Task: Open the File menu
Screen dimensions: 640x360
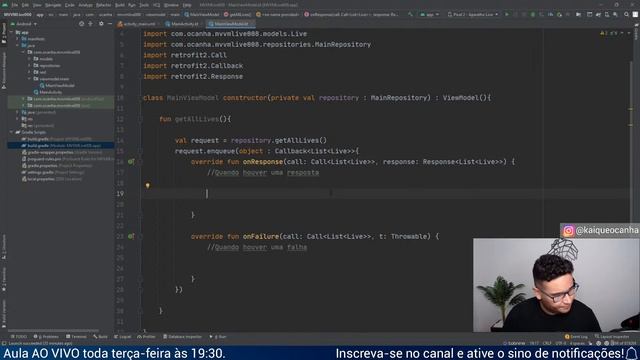Action: click(x=15, y=5)
